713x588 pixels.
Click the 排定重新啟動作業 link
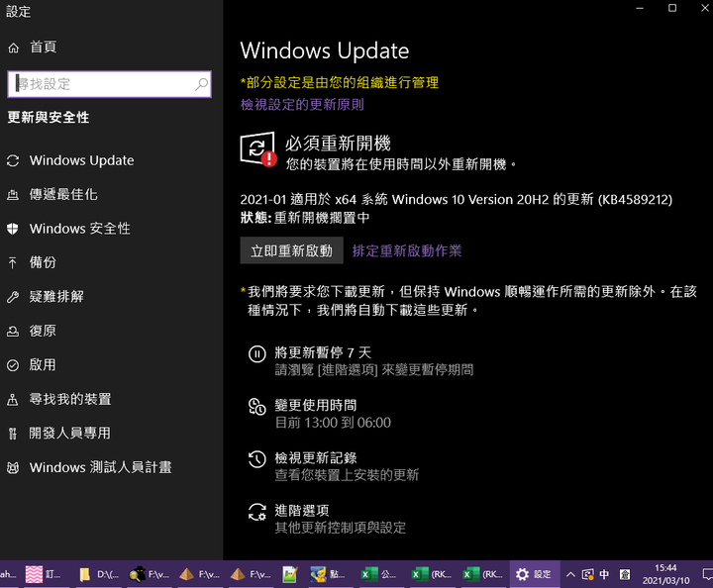coord(407,250)
